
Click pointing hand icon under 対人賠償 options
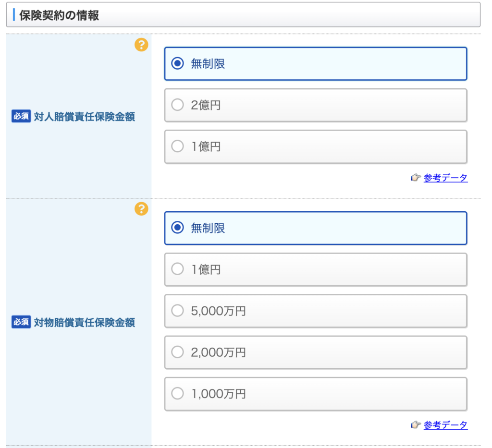tap(415, 178)
